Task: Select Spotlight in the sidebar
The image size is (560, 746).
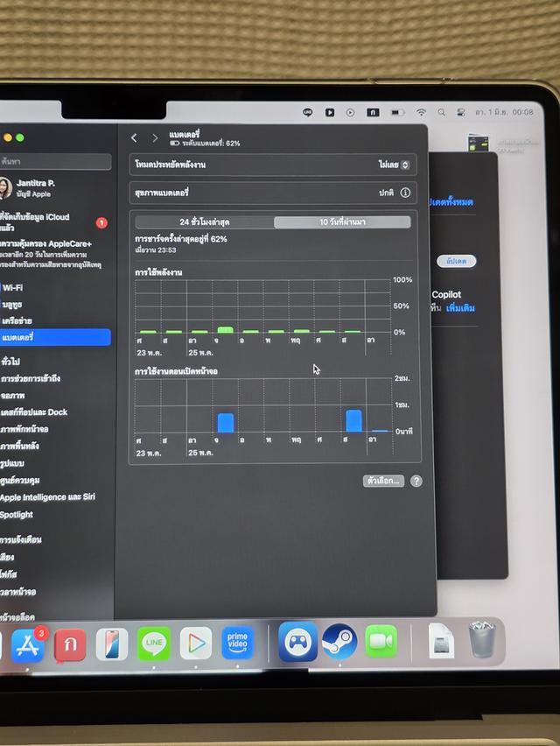Action: 55,514
